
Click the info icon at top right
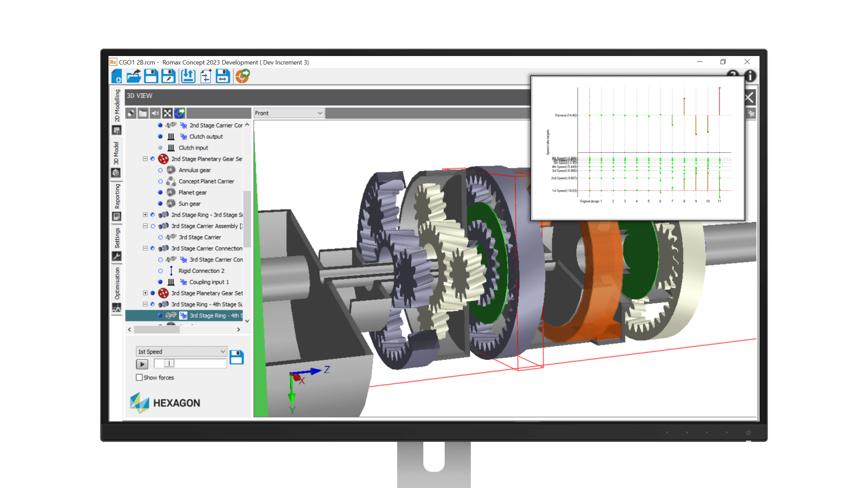tap(750, 76)
